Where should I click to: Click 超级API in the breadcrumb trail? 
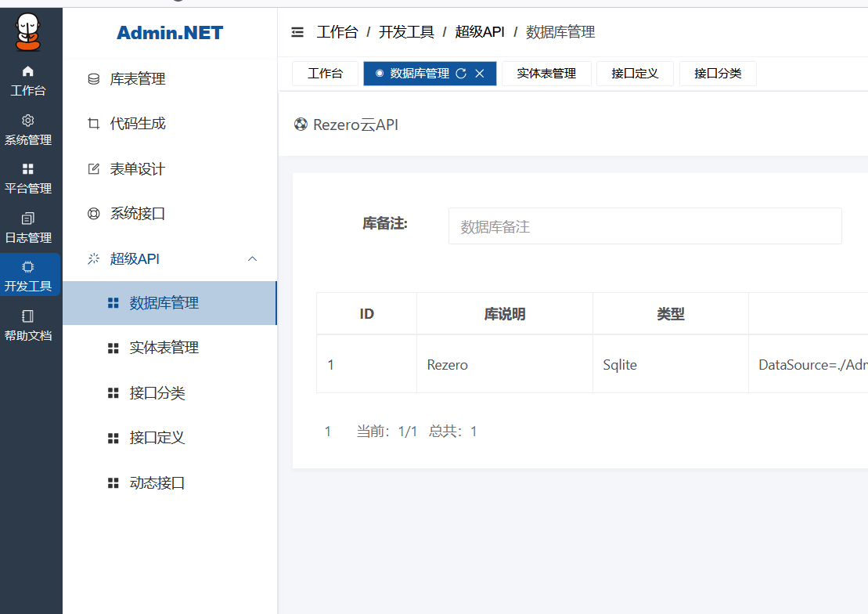pos(480,32)
